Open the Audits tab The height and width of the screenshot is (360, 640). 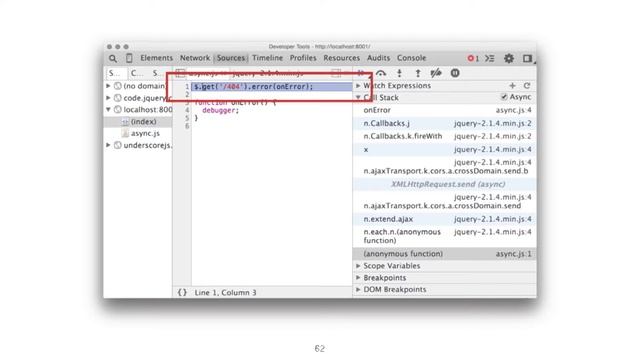click(378, 58)
